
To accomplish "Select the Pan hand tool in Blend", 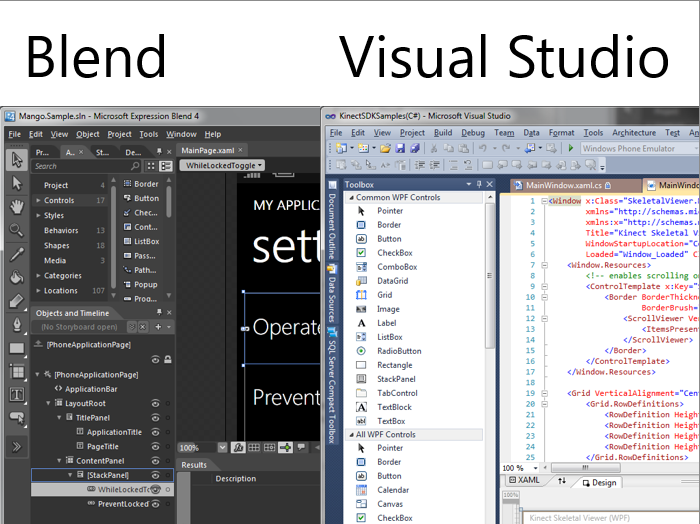I will click(x=17, y=207).
